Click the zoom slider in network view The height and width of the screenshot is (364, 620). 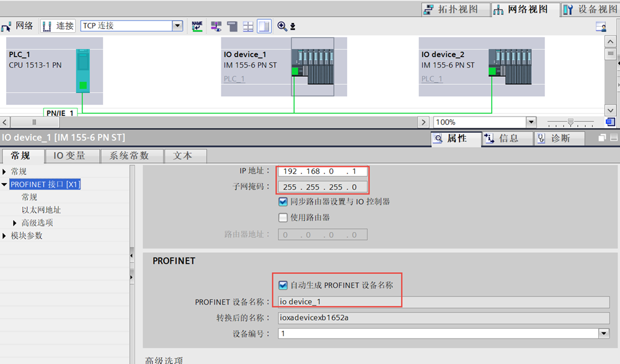[571, 122]
